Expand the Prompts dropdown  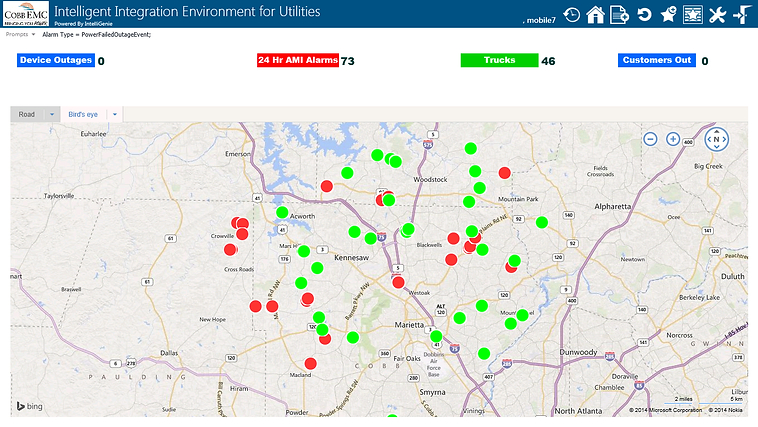click(x=33, y=34)
